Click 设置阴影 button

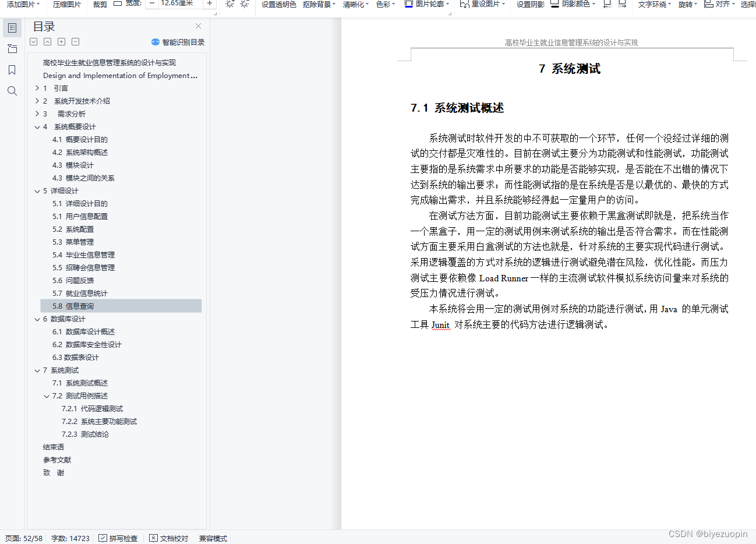click(530, 4)
